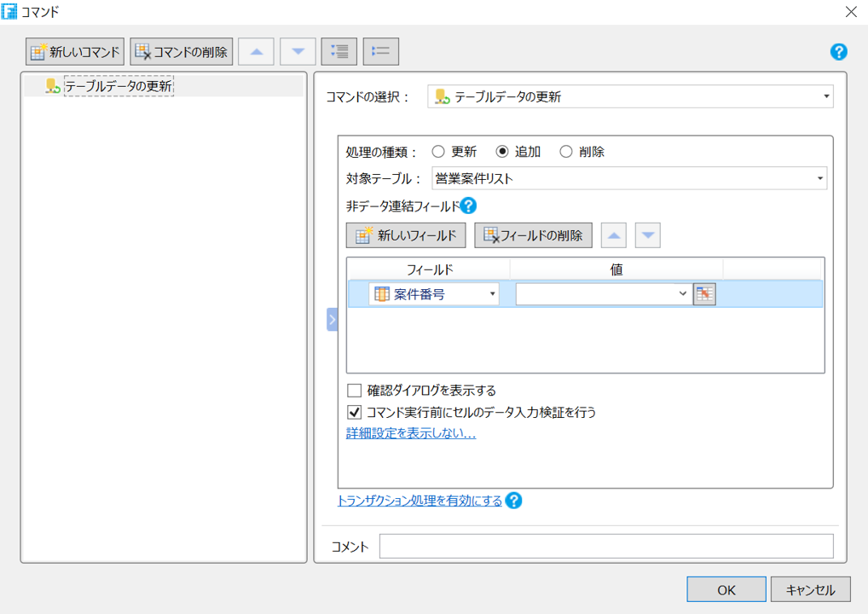Open help via the blue question mark icon
Image resolution: width=868 pixels, height=614 pixels.
(838, 52)
